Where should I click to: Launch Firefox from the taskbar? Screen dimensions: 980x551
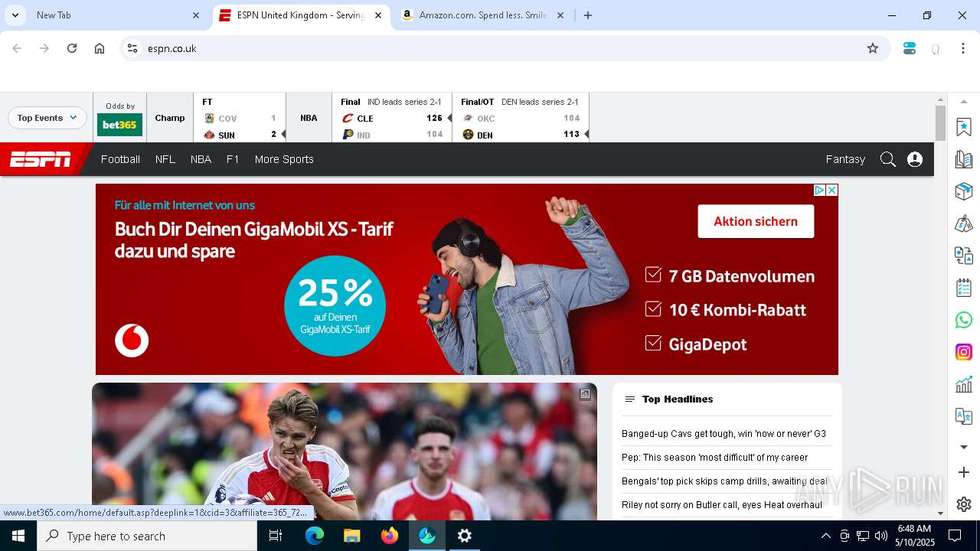coord(390,536)
